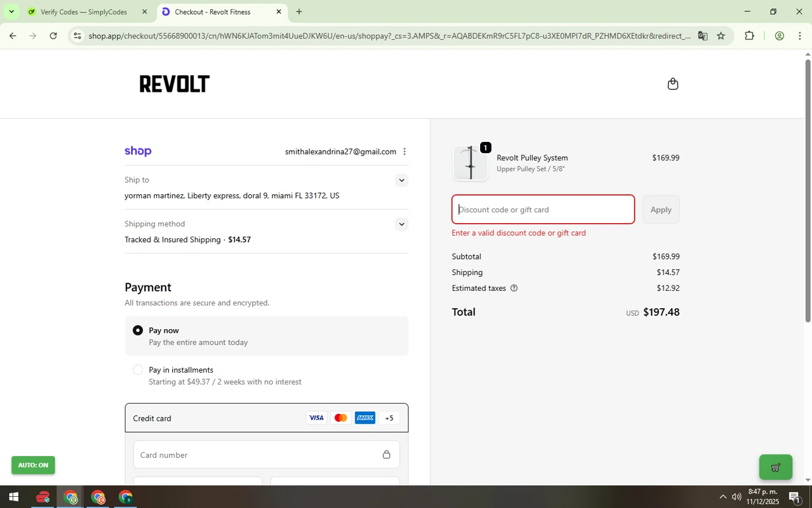Open the shopping bag cart icon
The height and width of the screenshot is (508, 812).
[673, 84]
